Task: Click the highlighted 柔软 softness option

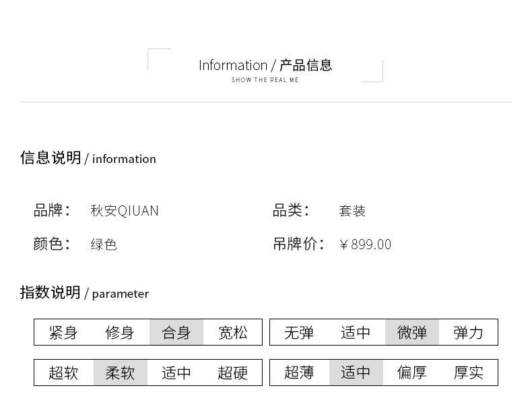Action: [120, 373]
